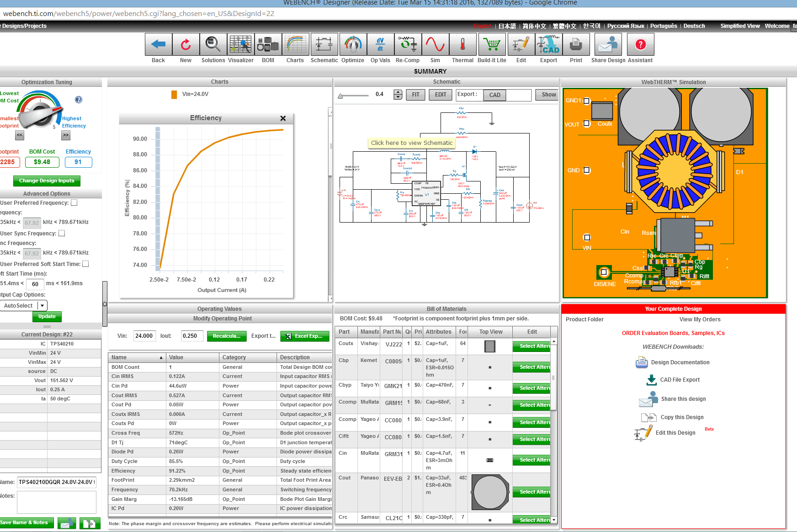Screen dimensions: 797x532
Task: Open Op Vals dV/dt icon
Action: coord(380,45)
